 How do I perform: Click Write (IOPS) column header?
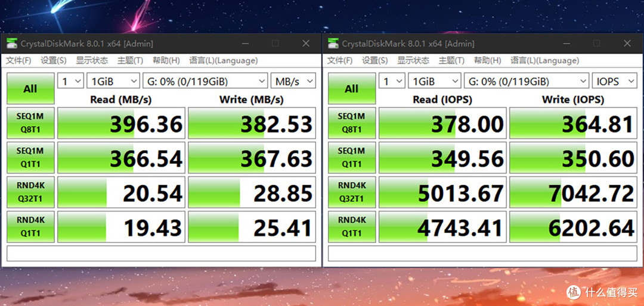point(573,99)
